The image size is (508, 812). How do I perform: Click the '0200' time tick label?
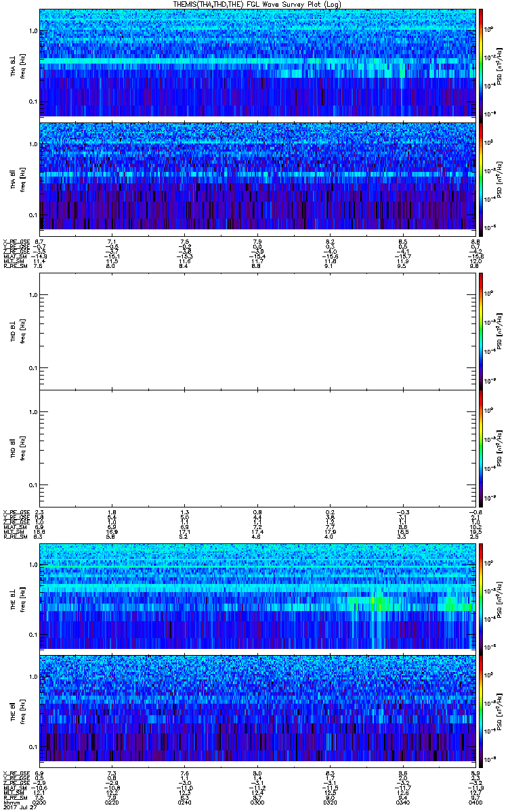[x=40, y=802]
